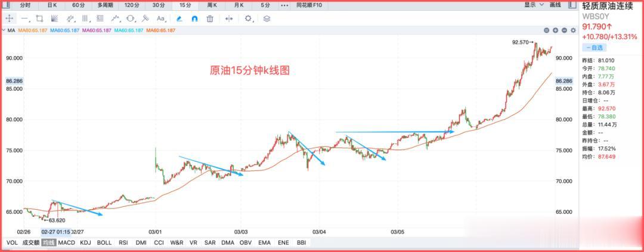Image resolution: width=644 pixels, height=252 pixels.
Task: Click the WBS0Y ticker code
Action: 595,17
